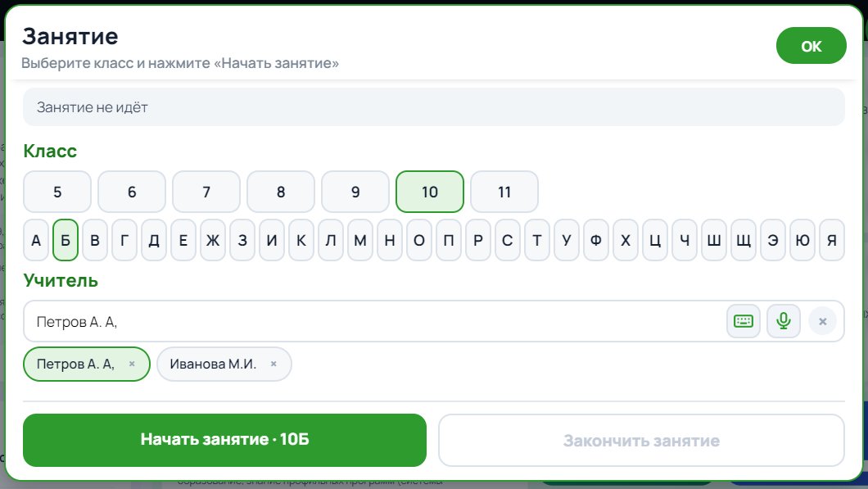Choose class letter Ч
Viewport: 868px width, 489px height.
coord(685,240)
